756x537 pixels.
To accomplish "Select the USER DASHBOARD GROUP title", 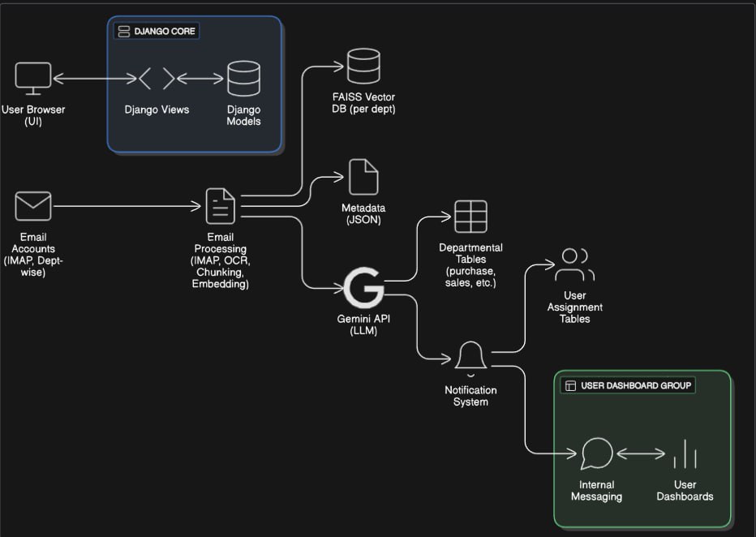I will pyautogui.click(x=636, y=385).
